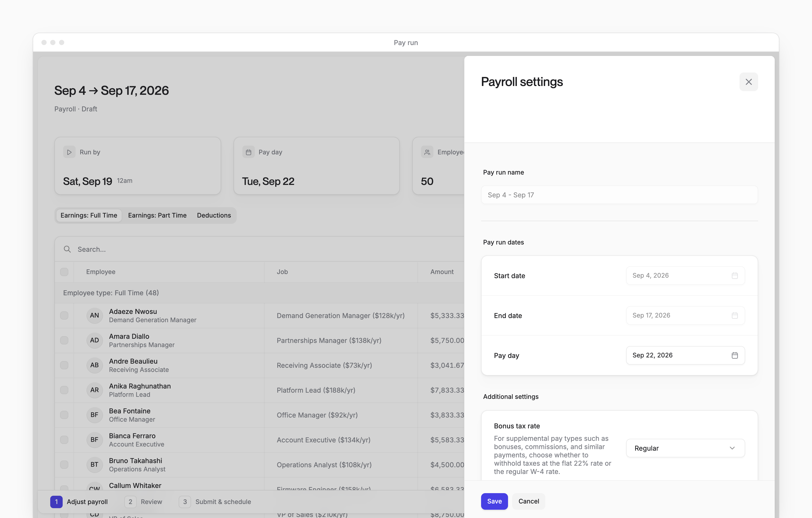The height and width of the screenshot is (518, 812).
Task: Check the box for Bea Fontaine
Action: click(64, 415)
